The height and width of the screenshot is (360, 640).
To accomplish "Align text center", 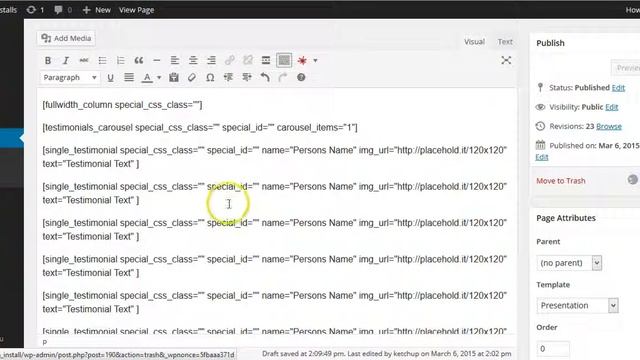I will coord(193,60).
